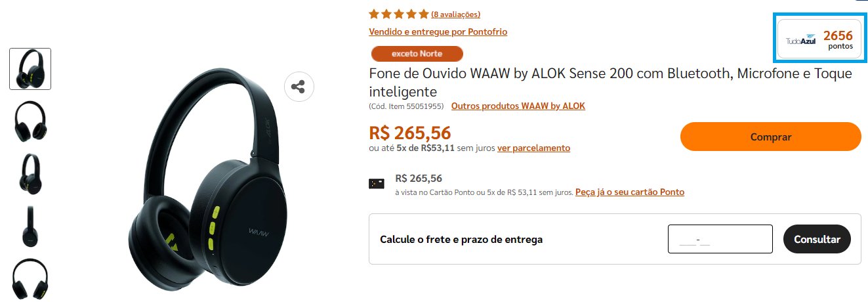Click the share icon beside the product image
Screen dimensions: 868x302
(x=299, y=87)
